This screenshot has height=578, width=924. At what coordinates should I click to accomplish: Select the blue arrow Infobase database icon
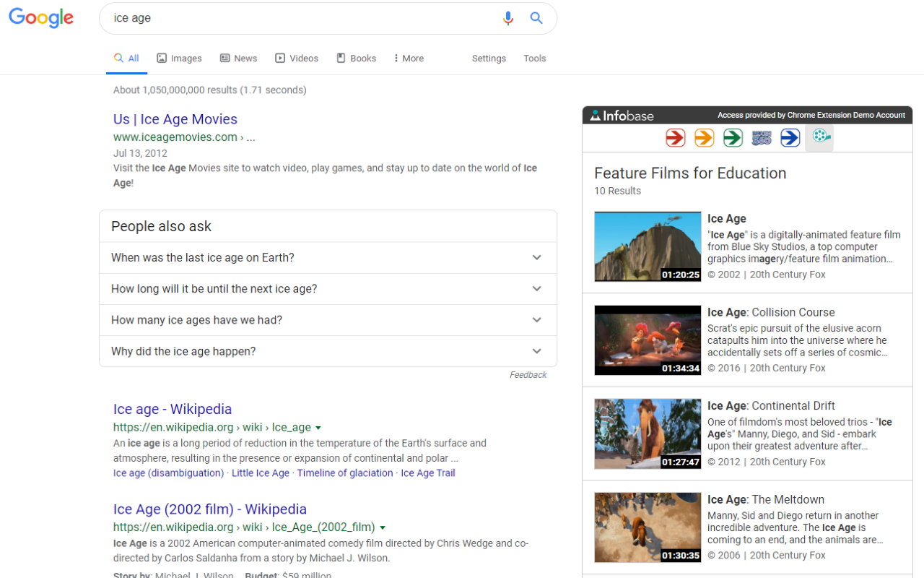790,137
